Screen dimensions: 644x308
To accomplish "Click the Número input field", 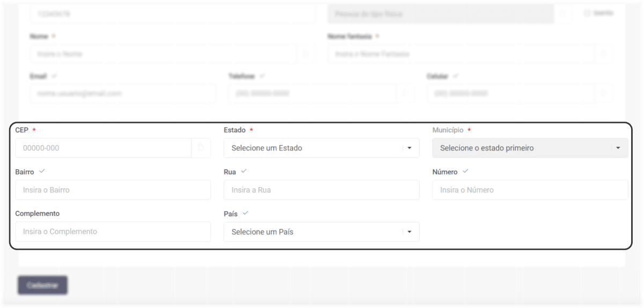I will point(530,190).
